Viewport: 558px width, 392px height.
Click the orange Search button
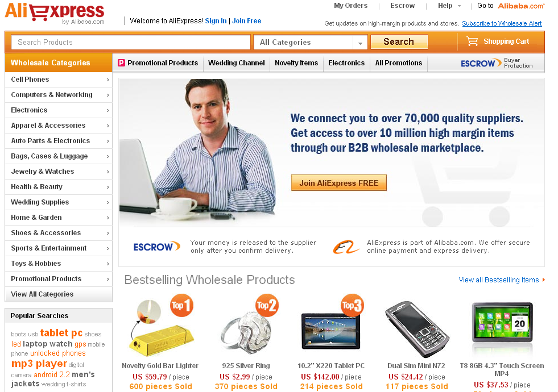(x=399, y=41)
